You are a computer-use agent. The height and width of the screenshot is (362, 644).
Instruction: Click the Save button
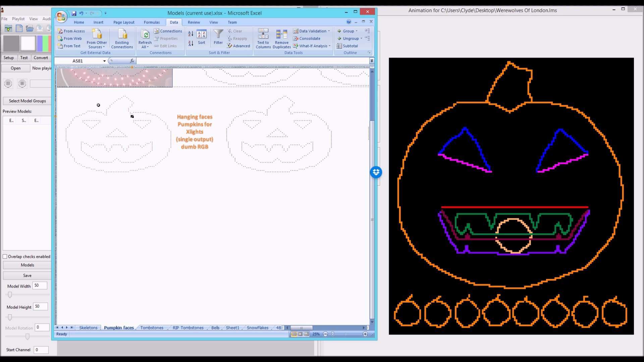(x=27, y=275)
